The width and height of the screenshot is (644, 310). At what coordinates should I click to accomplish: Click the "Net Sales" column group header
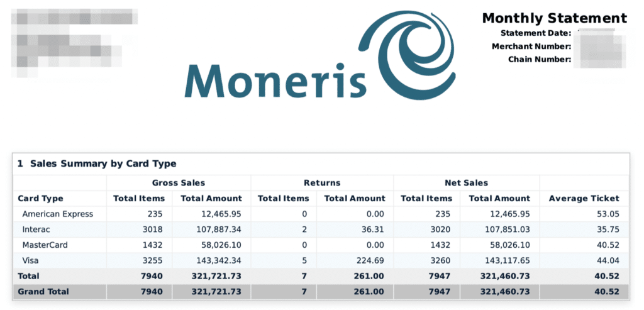point(467,183)
